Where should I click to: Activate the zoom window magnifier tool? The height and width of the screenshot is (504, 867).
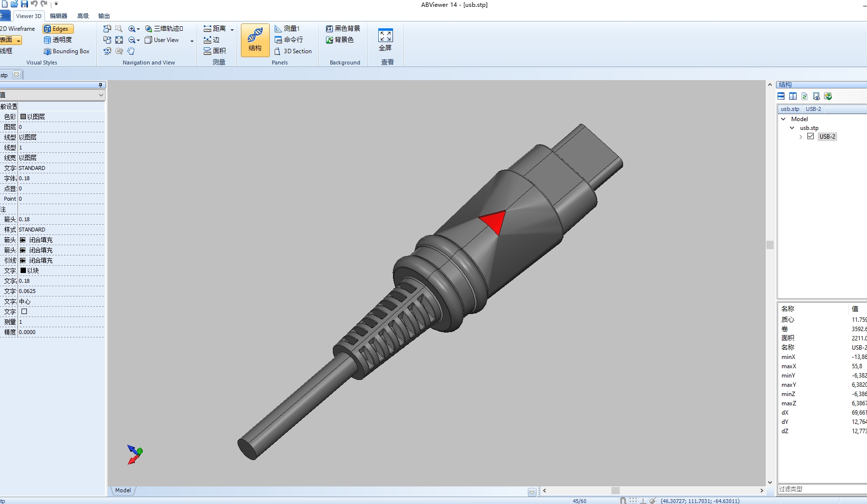point(119,29)
